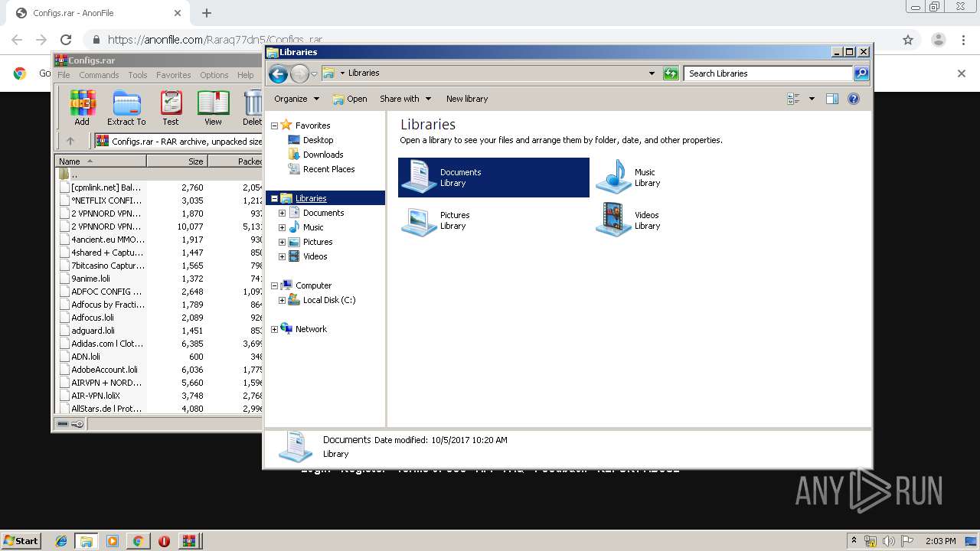
Task: Open WinRAR Options menu
Action: coord(214,75)
